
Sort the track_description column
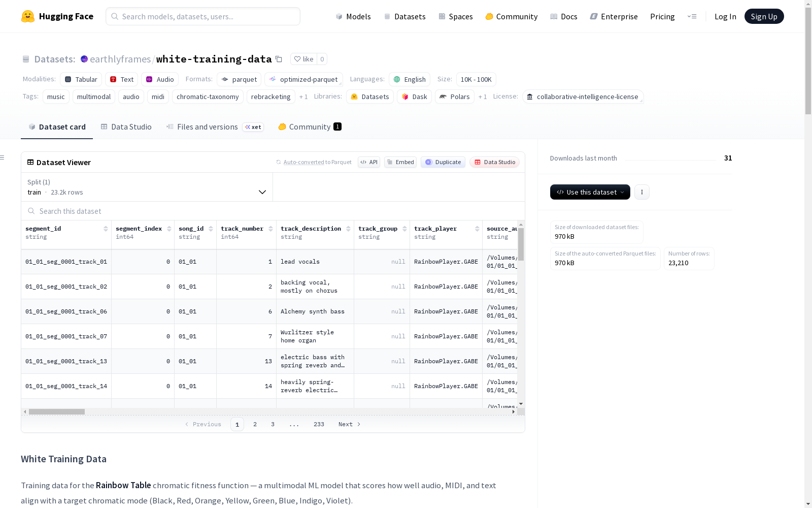tap(348, 229)
